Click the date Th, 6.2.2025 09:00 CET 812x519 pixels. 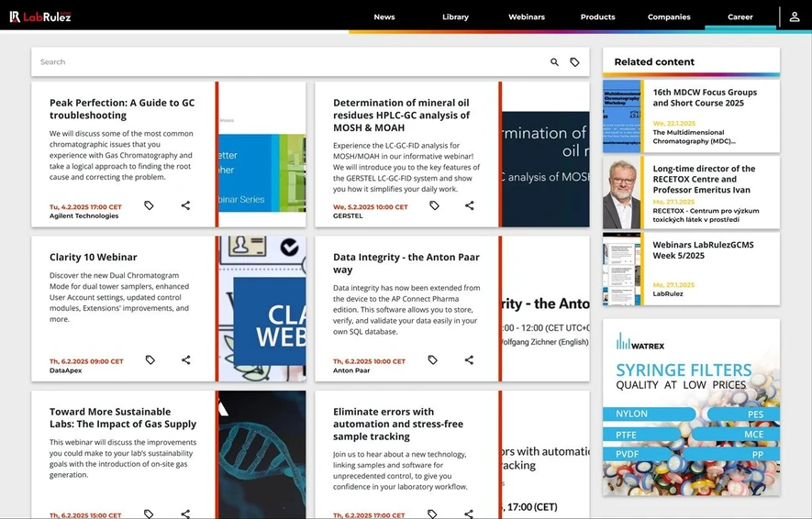tap(86, 361)
